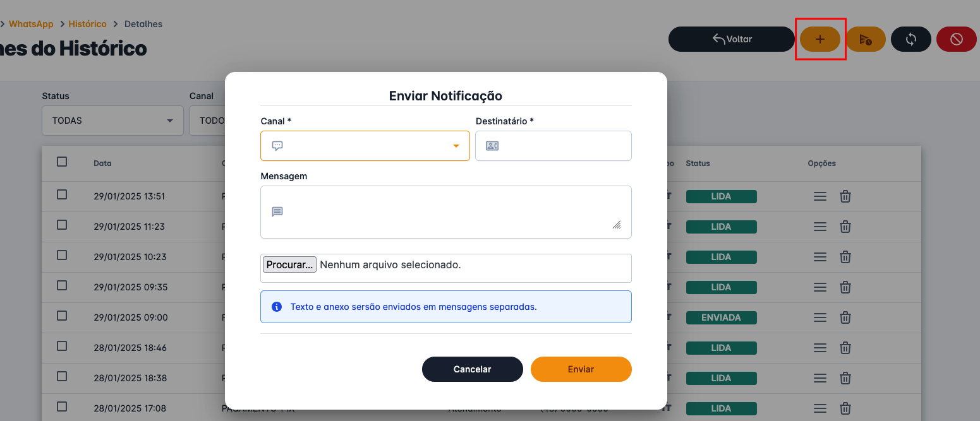Delete the 29/01/2025 13:51 row via trash
This screenshot has height=421, width=980.
(845, 196)
